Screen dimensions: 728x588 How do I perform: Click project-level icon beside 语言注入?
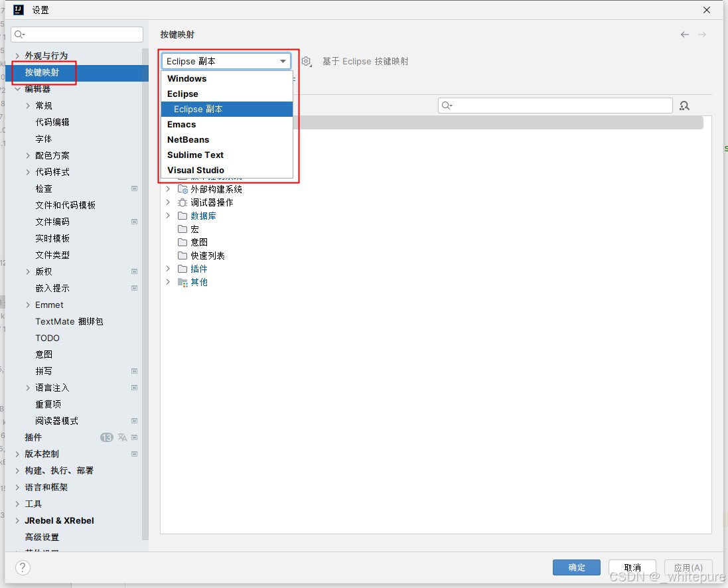pyautogui.click(x=134, y=388)
